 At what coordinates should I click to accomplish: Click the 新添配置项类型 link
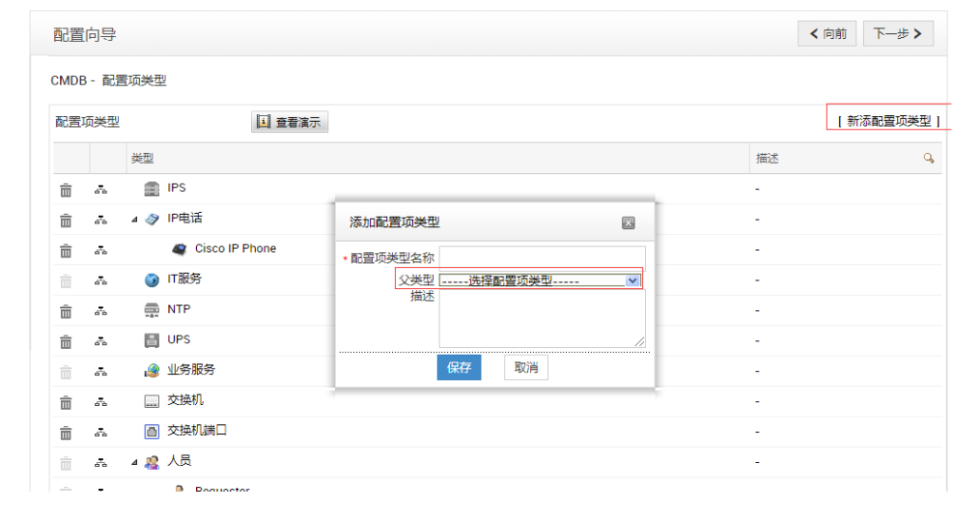coord(889,121)
